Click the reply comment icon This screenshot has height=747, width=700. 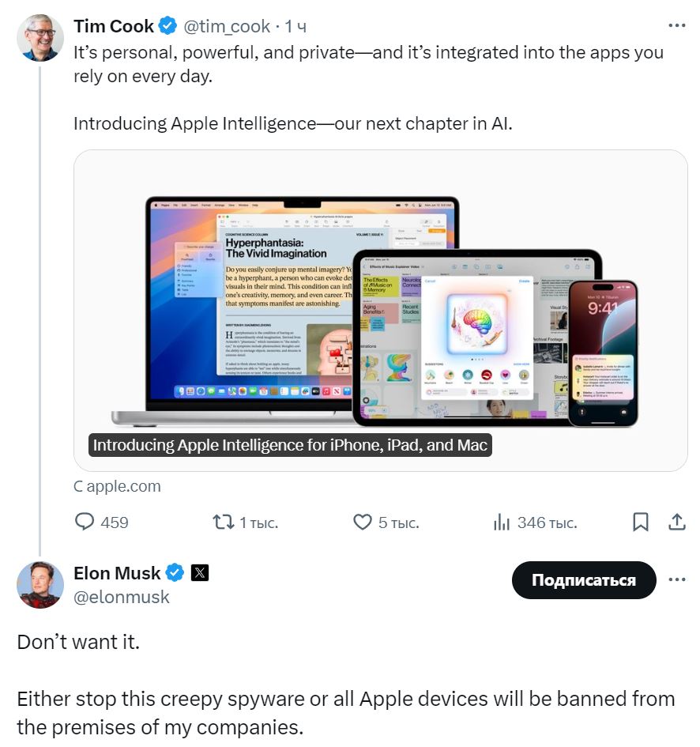[85, 522]
